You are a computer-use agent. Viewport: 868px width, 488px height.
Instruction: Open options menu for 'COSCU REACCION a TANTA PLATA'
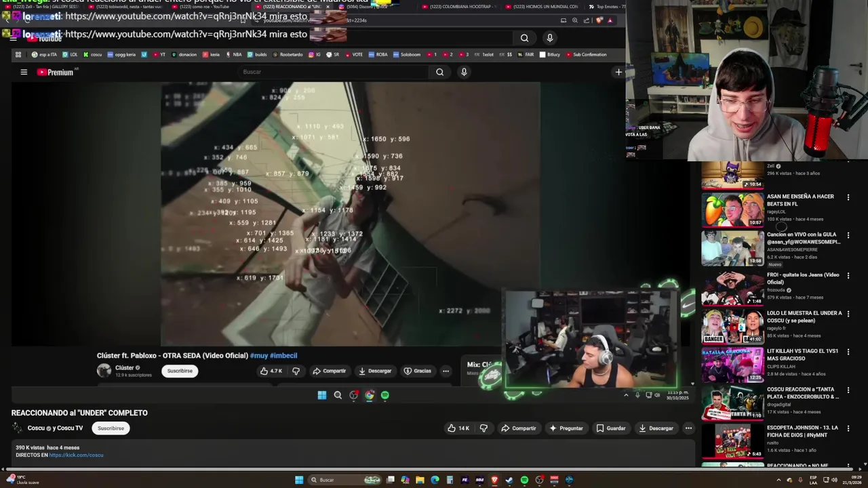click(848, 390)
